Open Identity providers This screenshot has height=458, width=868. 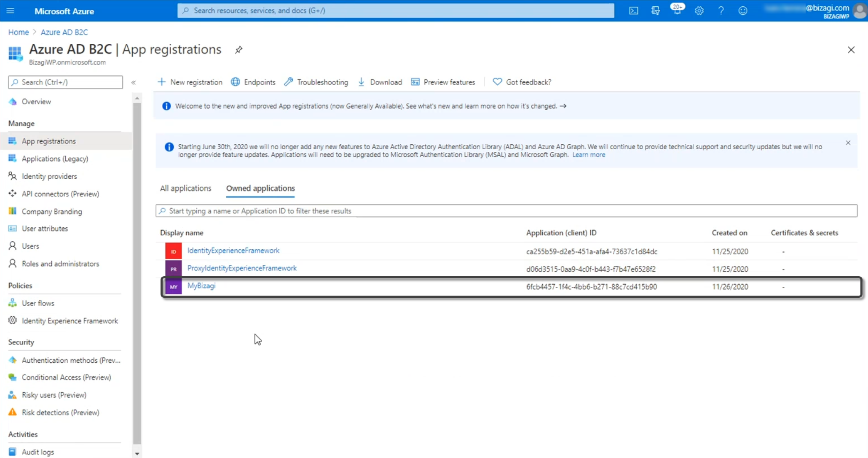click(49, 176)
